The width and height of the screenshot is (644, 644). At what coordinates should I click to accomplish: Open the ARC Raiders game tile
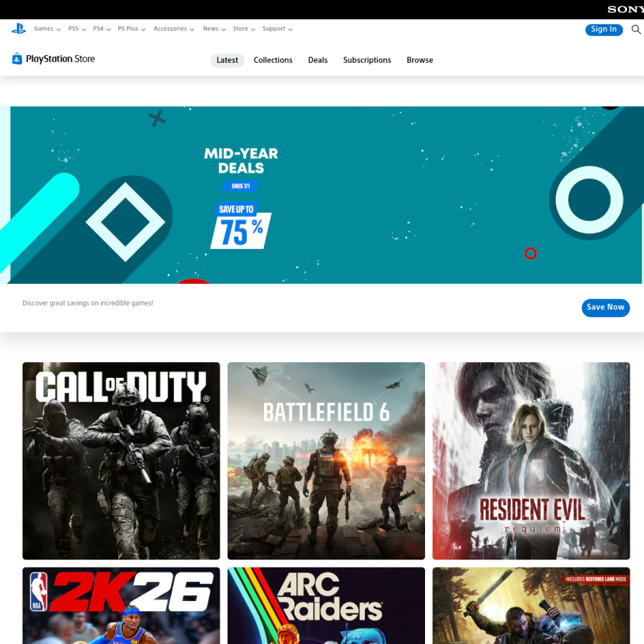pos(326,606)
